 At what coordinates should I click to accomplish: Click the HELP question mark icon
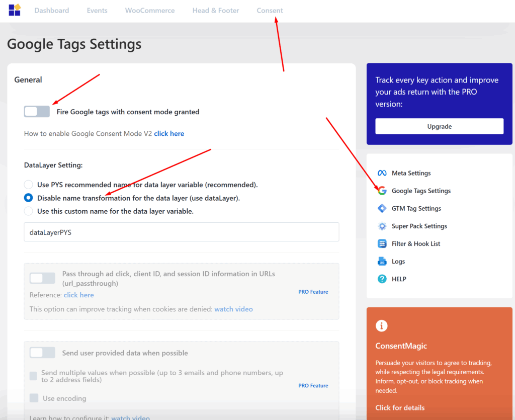click(x=382, y=279)
